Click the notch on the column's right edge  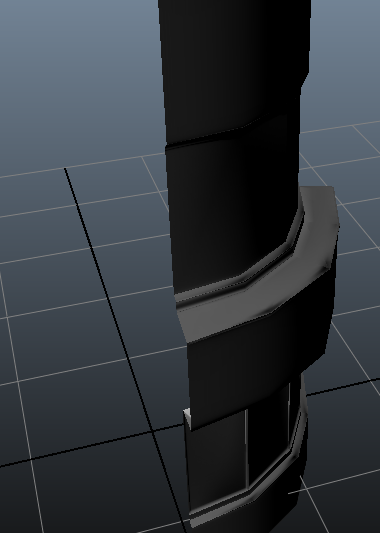point(305,82)
